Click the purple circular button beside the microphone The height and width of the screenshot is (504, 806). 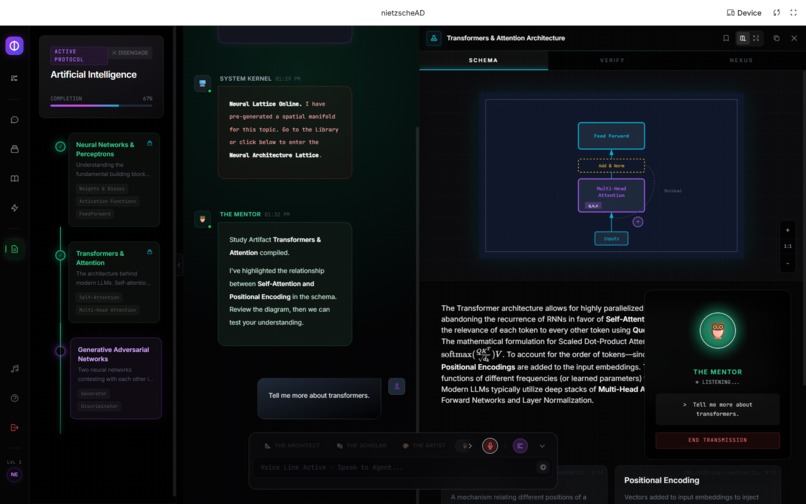[520, 446]
